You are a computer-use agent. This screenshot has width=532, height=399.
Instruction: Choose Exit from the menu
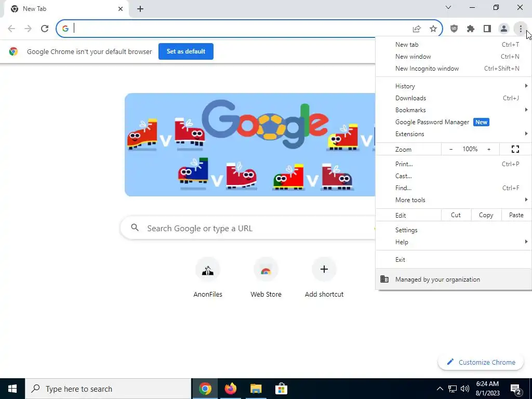454,260
